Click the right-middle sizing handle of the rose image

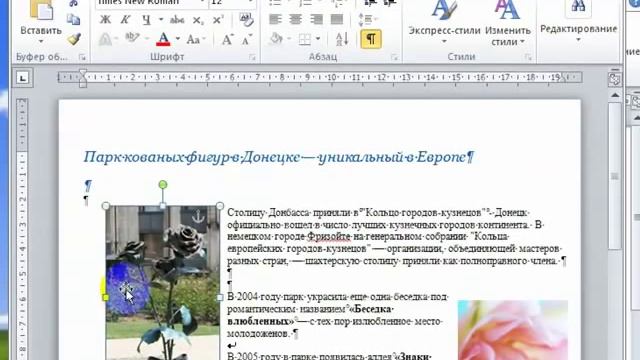click(220, 298)
